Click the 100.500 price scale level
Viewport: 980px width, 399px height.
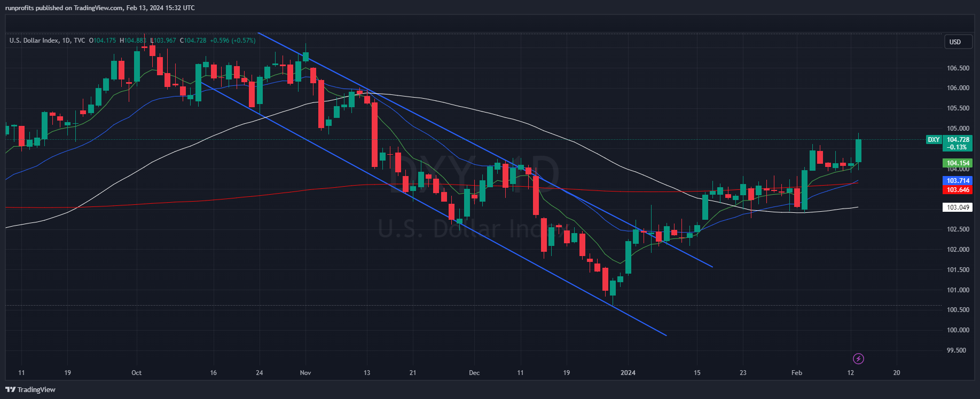pos(958,310)
